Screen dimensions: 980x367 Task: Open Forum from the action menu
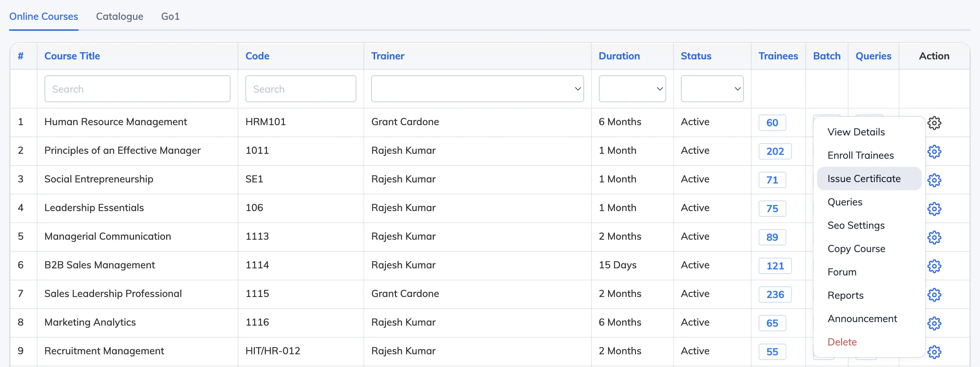pos(869,272)
